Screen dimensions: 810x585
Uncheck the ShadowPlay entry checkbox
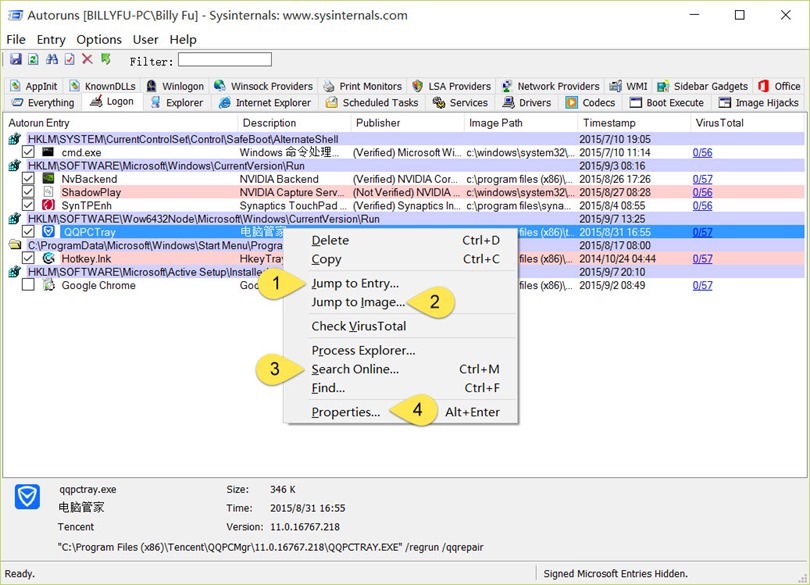point(28,192)
